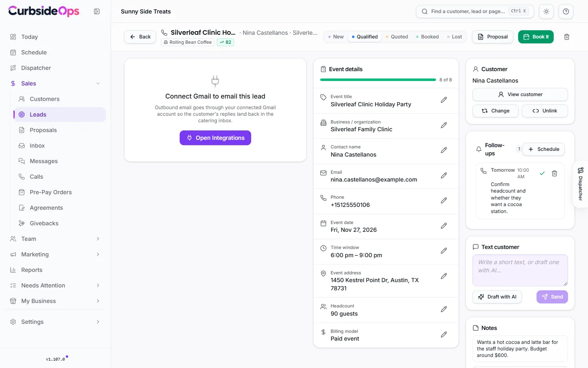Click View customer button
588x368 pixels.
tap(520, 94)
